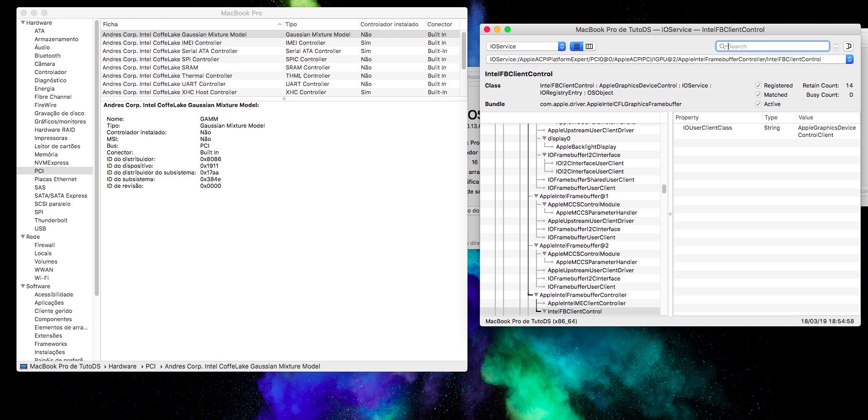Click the Value column header
Image resolution: width=868 pixels, height=420 pixels.
point(827,117)
